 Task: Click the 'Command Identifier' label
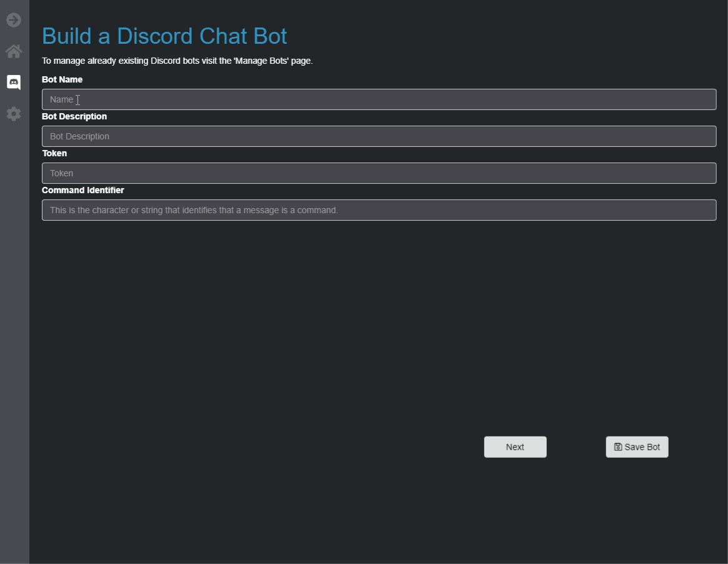coord(82,190)
